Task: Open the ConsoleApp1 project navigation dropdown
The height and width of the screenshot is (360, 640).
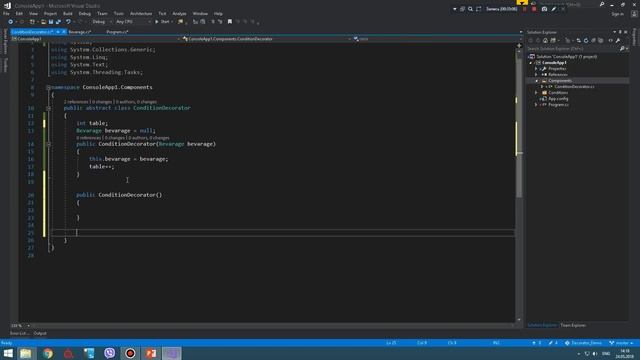Action: (96, 39)
